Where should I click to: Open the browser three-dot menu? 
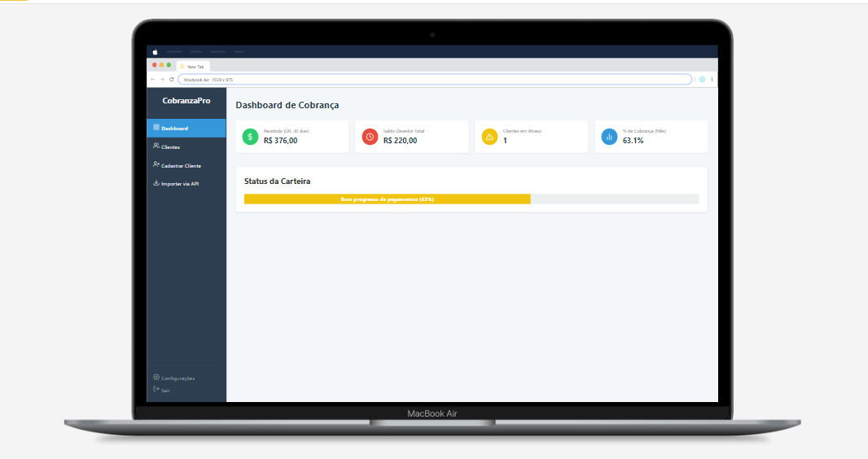[712, 79]
